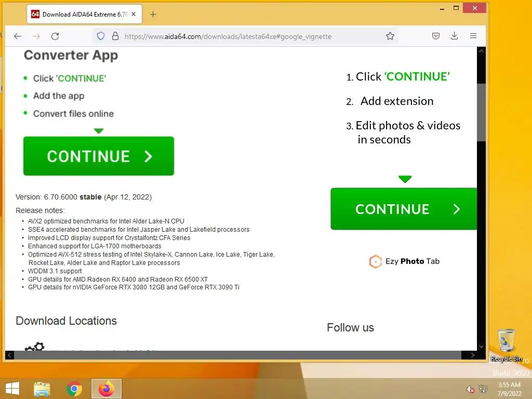
Task: Click the Ezy Photo Tab logo
Action: (404, 261)
